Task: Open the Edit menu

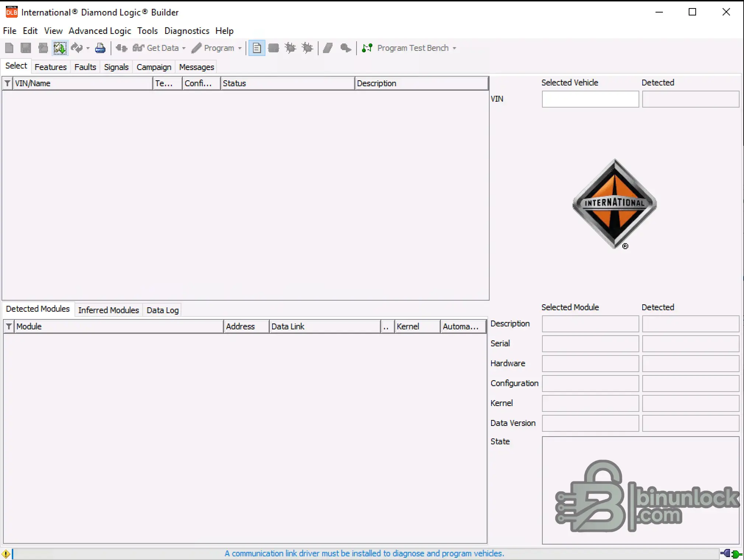Action: point(30,31)
